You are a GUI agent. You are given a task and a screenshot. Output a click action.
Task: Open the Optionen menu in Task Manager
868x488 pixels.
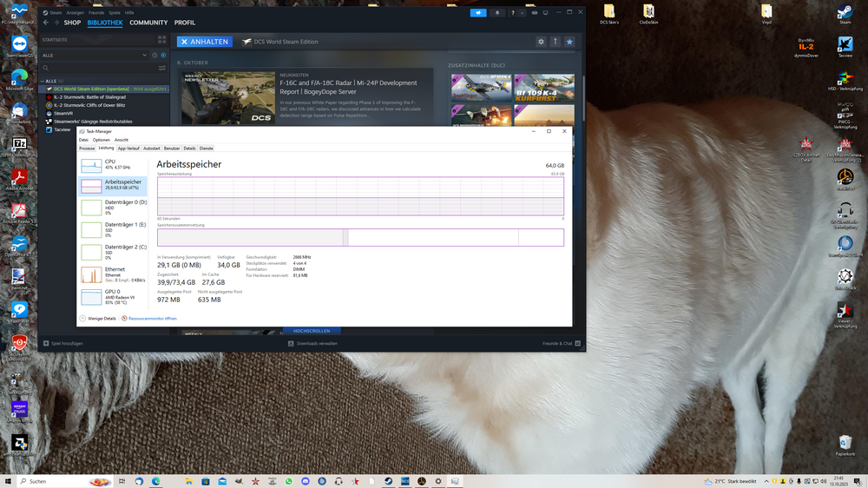pos(102,140)
